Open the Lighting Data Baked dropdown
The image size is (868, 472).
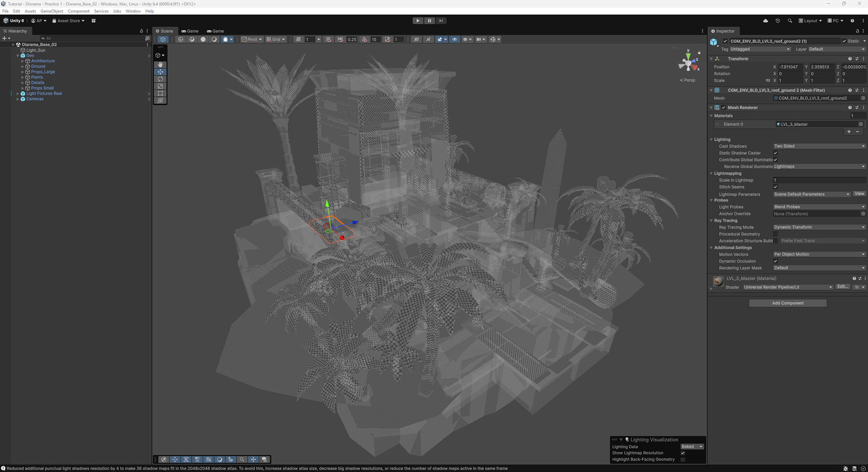[x=692, y=447]
